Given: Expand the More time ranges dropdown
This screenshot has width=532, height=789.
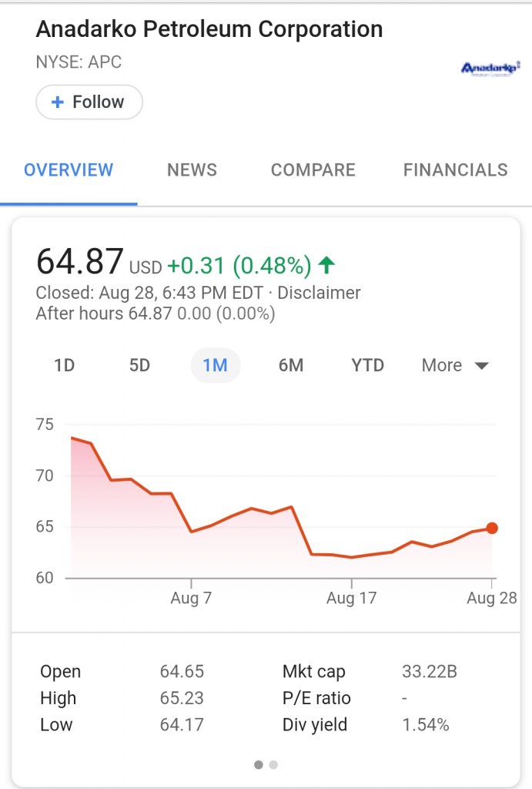Looking at the screenshot, I should [x=455, y=365].
